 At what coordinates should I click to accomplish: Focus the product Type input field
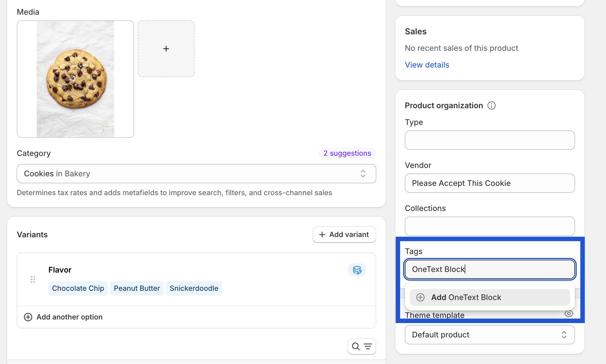tap(489, 140)
